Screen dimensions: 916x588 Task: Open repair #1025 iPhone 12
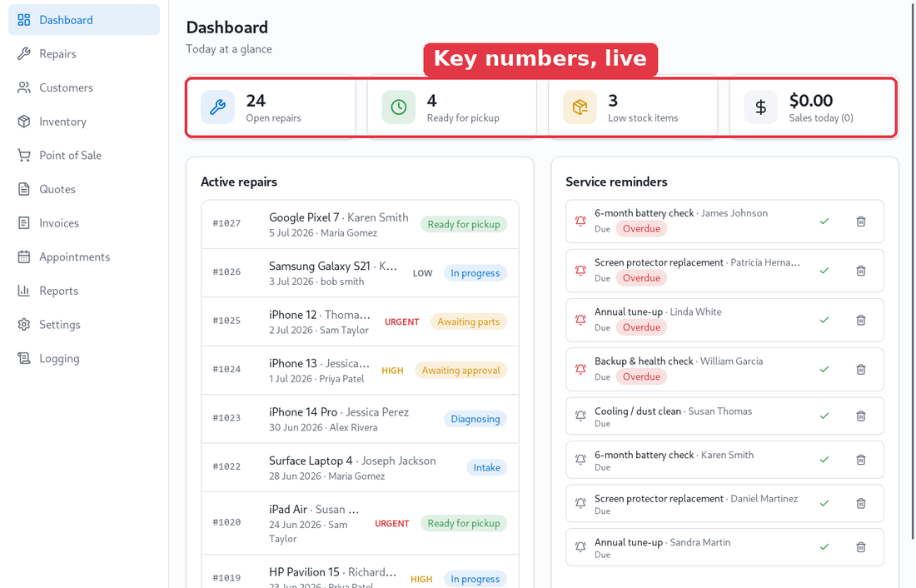tap(360, 321)
